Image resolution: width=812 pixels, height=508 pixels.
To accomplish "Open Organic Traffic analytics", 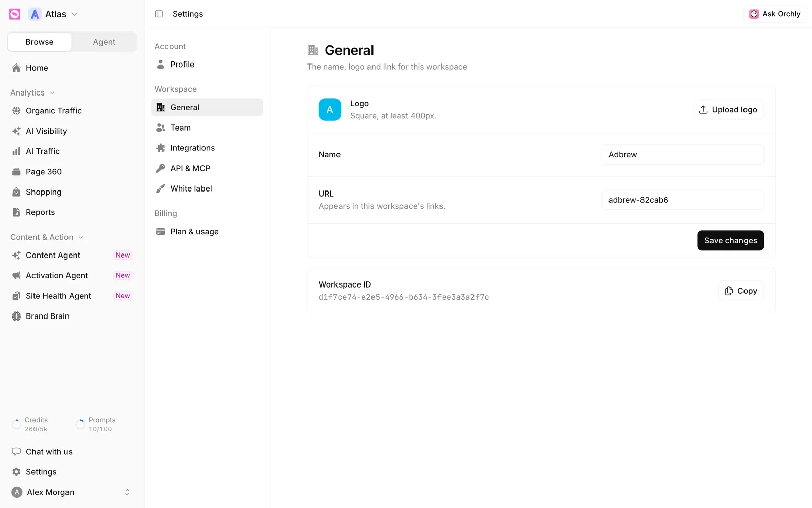I will [72, 111].
